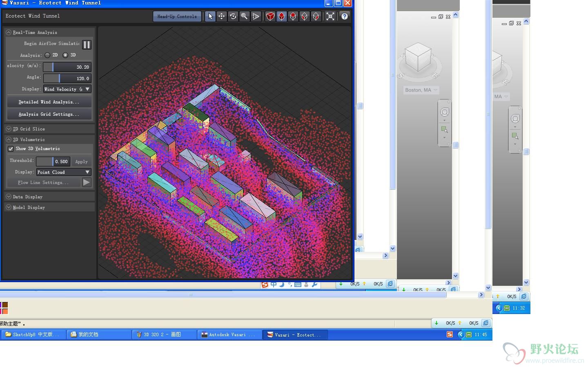
Task: Collapse the 3D Volumetric section
Action: [x=9, y=139]
